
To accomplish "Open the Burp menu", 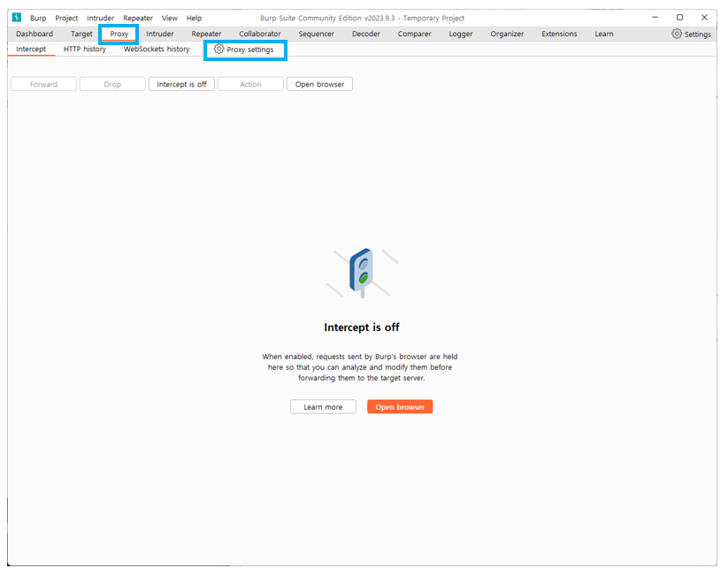I will point(38,18).
